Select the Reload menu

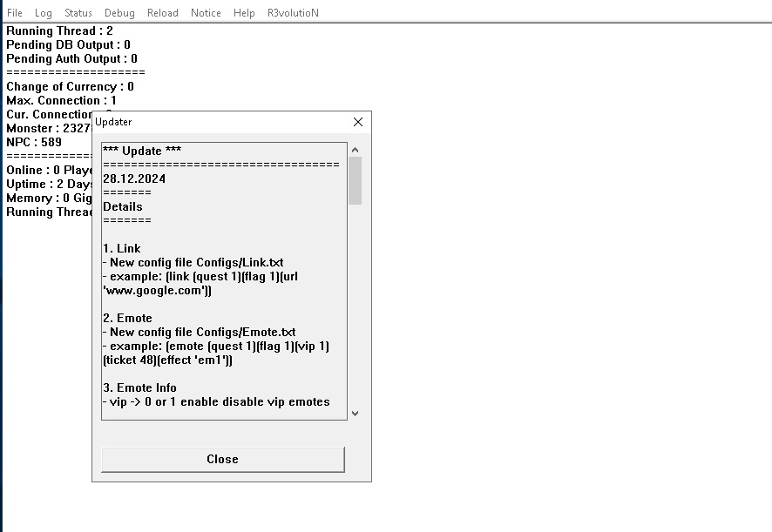pos(163,13)
